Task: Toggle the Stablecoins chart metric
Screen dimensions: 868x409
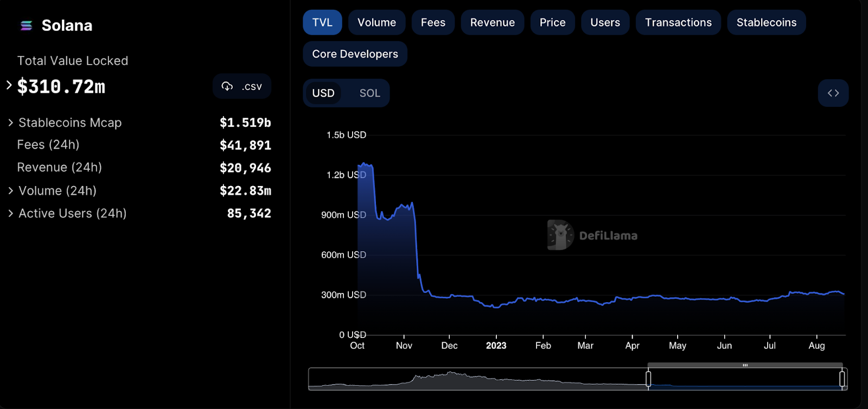Action: pos(767,22)
